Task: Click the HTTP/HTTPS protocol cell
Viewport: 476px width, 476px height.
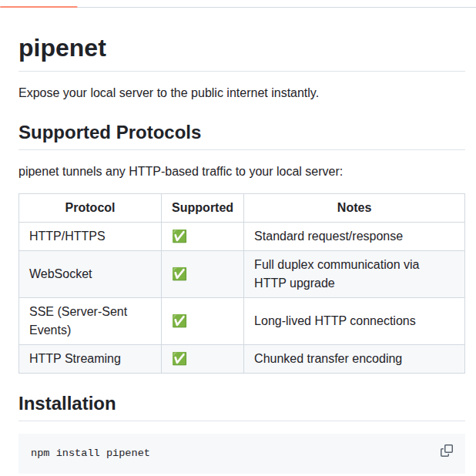Action: 90,236
